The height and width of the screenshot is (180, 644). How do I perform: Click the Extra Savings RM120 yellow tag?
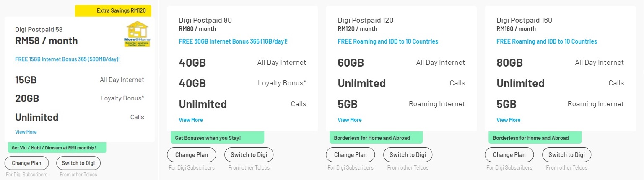click(x=113, y=11)
